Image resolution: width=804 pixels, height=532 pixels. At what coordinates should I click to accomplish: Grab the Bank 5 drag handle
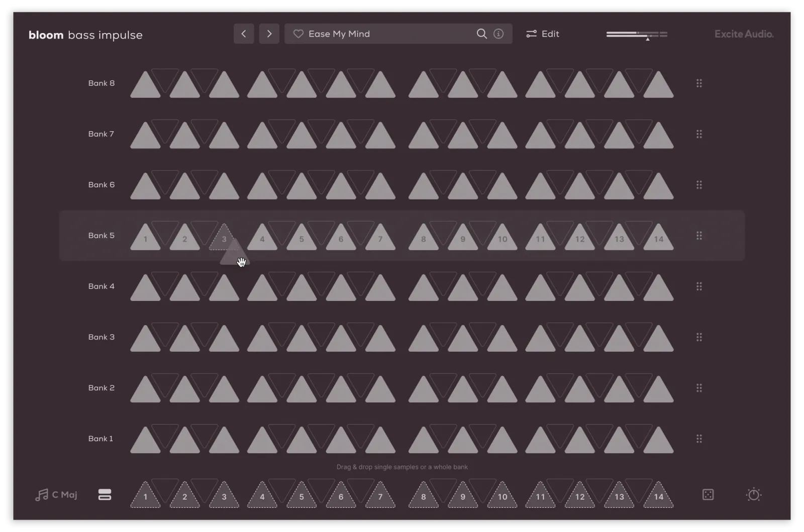pos(699,236)
